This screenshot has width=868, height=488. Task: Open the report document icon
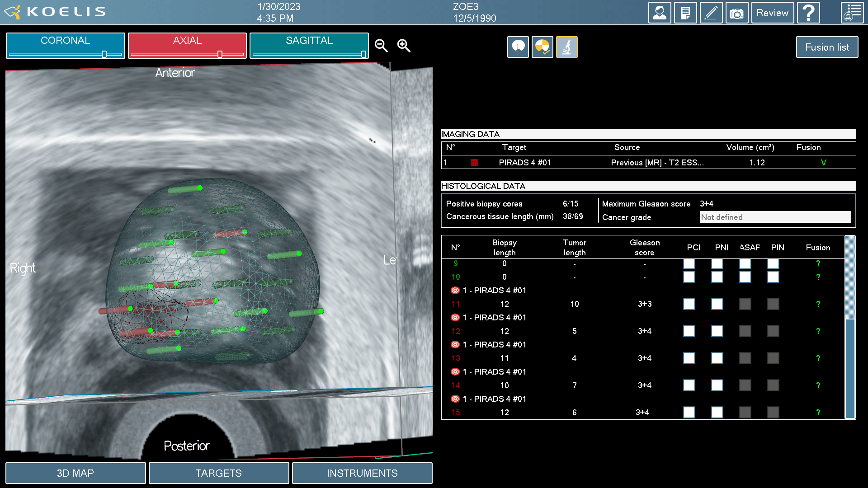pyautogui.click(x=685, y=13)
